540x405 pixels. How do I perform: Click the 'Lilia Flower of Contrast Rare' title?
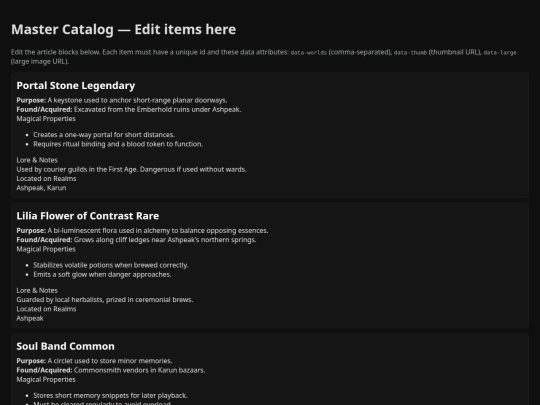(x=88, y=216)
